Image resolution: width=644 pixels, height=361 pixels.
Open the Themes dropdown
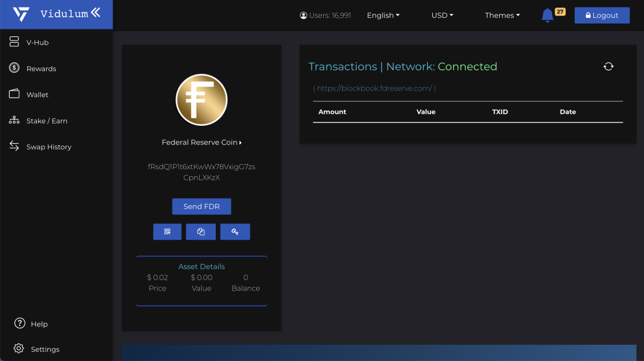502,15
